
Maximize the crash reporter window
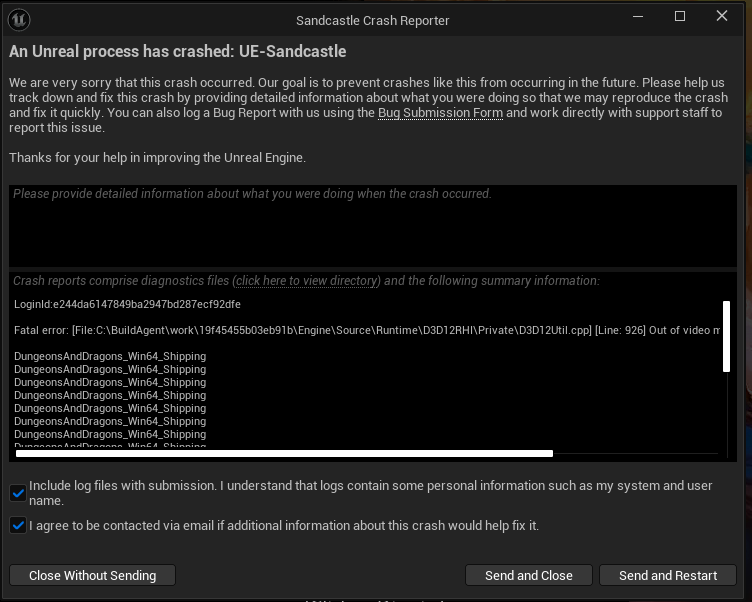[680, 16]
